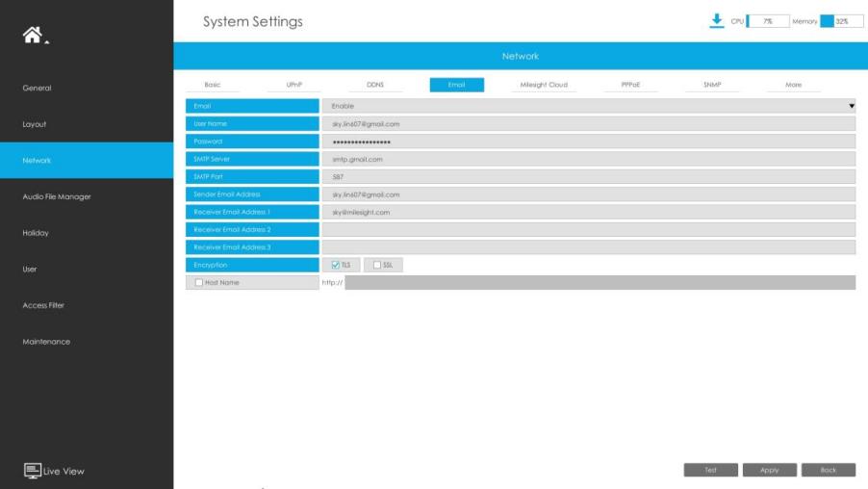Open the Milesight Cloud tab
This screenshot has width=868, height=489.
[544, 85]
